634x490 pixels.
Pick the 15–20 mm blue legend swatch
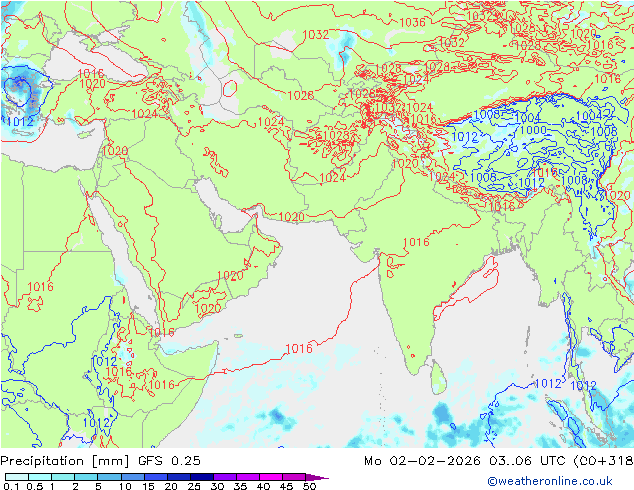click(x=156, y=477)
